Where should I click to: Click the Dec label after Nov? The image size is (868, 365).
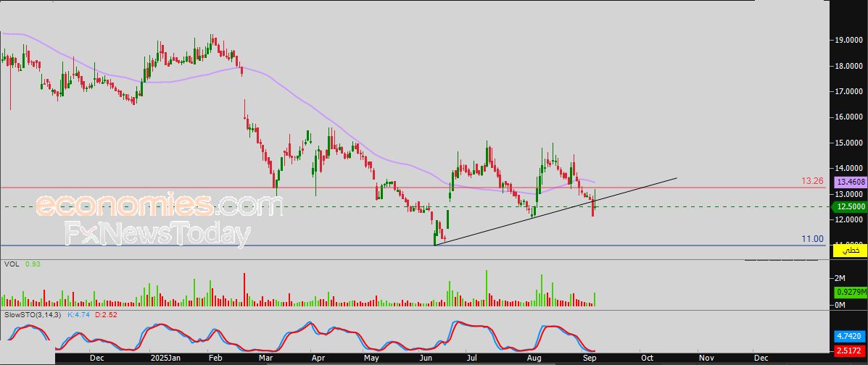[x=761, y=358]
